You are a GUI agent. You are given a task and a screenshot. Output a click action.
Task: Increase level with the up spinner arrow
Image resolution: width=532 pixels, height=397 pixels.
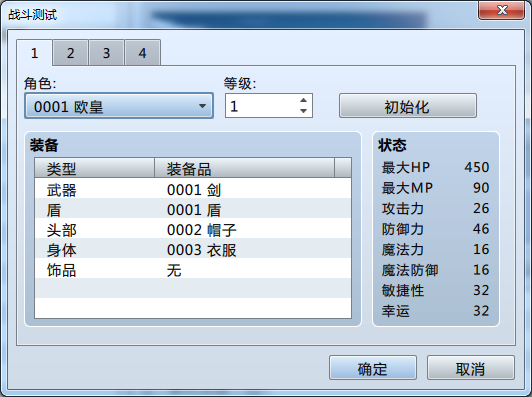coord(304,100)
